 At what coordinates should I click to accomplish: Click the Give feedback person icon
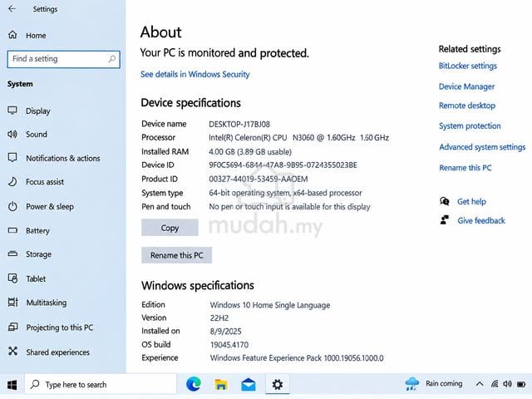[x=445, y=219]
